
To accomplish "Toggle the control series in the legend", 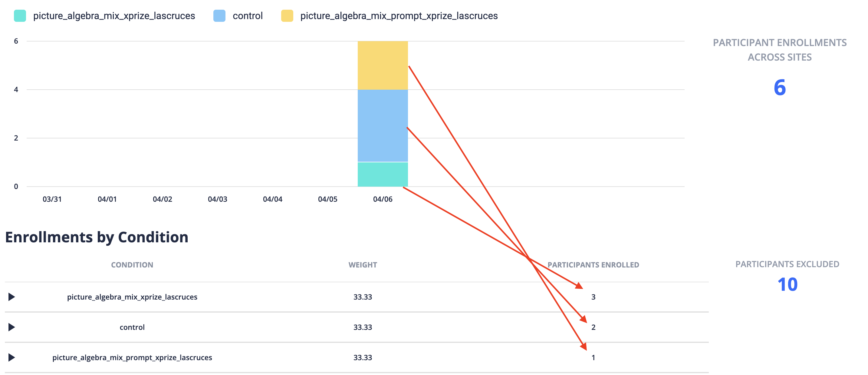I will pyautogui.click(x=248, y=15).
